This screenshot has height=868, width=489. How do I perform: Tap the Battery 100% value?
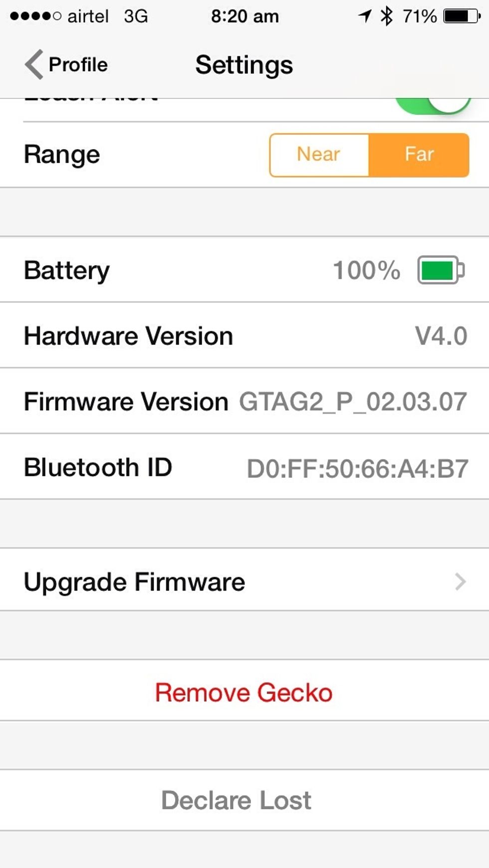coord(366,270)
